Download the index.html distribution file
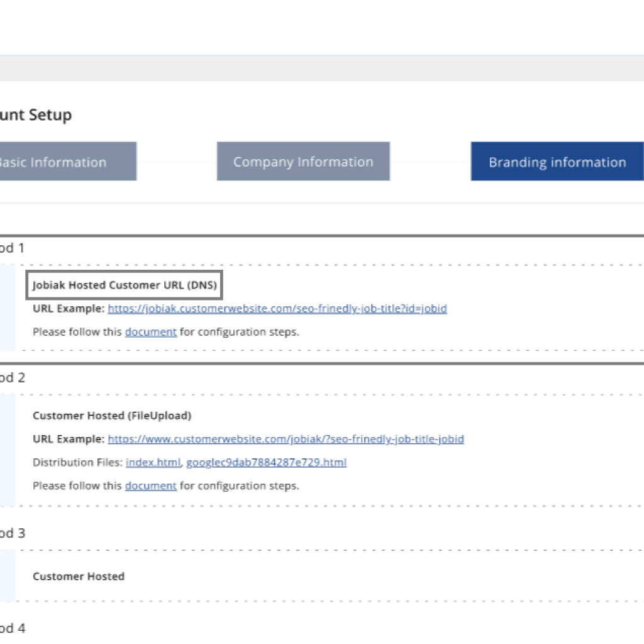This screenshot has width=644, height=644. click(x=153, y=462)
